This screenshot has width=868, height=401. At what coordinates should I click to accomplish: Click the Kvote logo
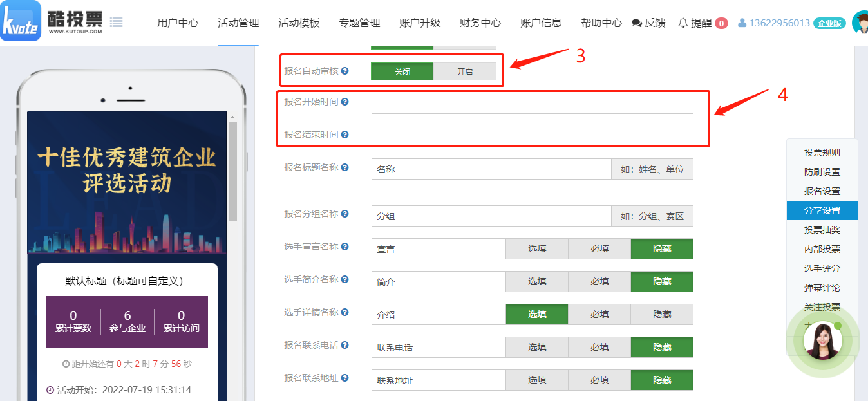click(x=21, y=21)
